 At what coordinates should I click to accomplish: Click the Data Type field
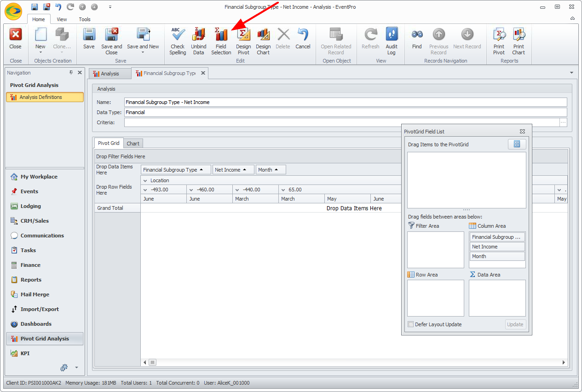tap(346, 112)
